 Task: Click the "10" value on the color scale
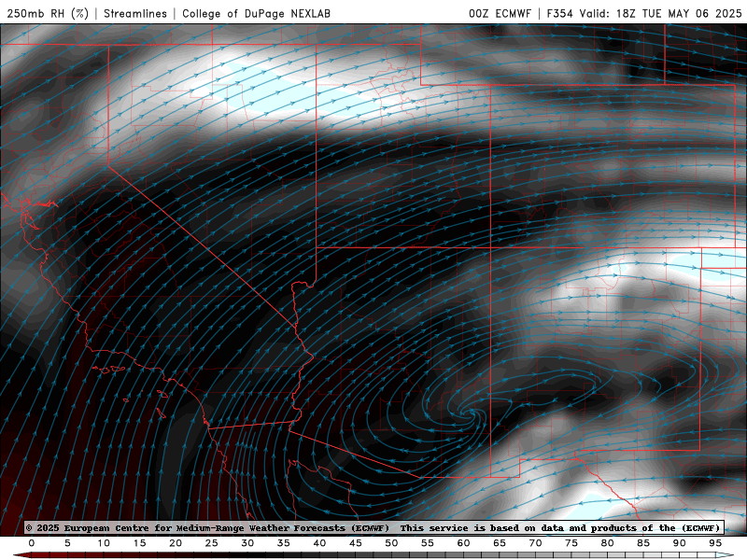tap(104, 543)
